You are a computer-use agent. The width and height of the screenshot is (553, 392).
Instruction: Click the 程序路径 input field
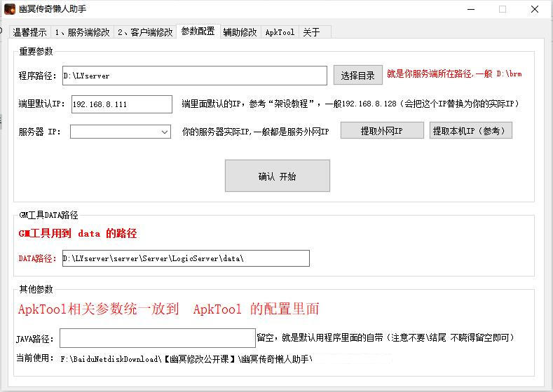[194, 76]
